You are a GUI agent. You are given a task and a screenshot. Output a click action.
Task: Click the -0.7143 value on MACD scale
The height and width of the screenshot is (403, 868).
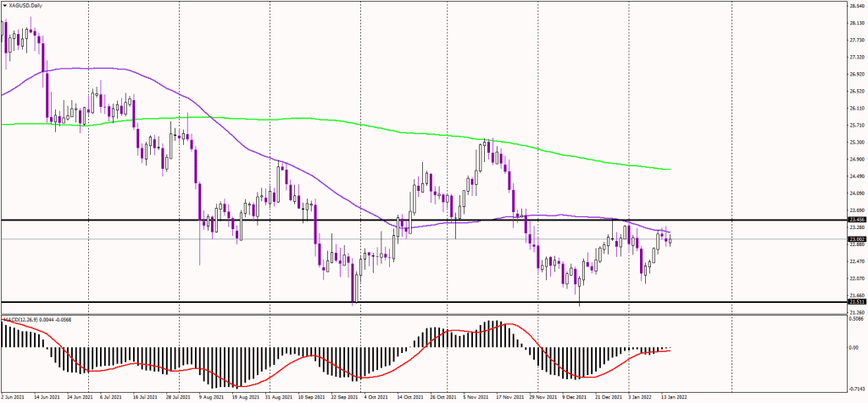[856, 388]
